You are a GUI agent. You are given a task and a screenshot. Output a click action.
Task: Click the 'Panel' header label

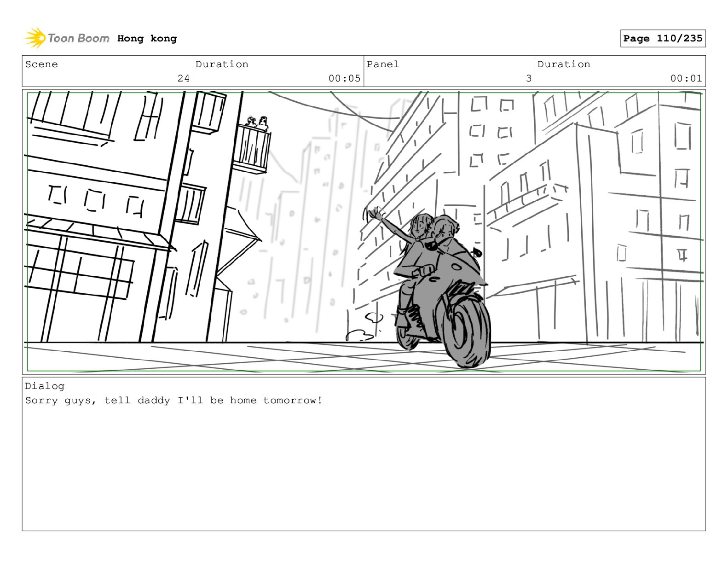[382, 64]
